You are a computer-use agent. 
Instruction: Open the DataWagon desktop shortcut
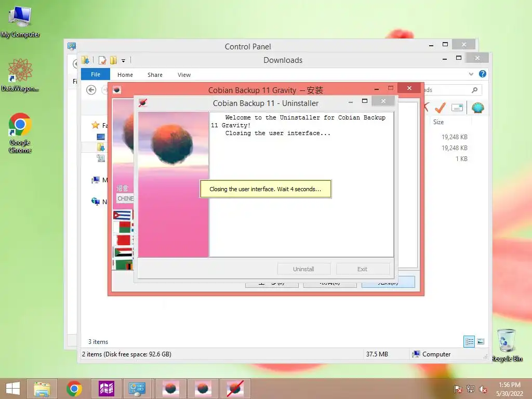click(x=20, y=75)
